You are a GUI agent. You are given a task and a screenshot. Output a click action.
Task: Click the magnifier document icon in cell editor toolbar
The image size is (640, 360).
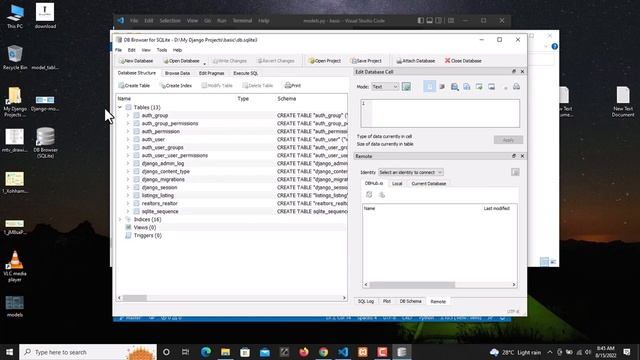(x=454, y=87)
